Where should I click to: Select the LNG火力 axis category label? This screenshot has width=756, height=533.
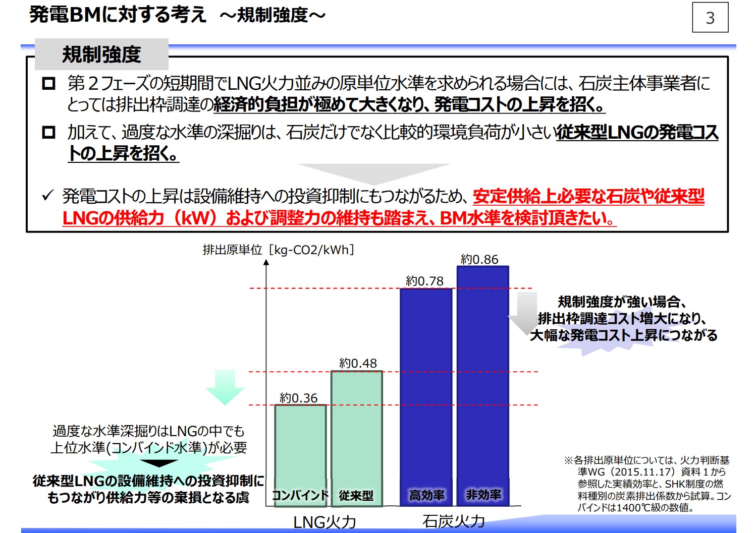(x=325, y=521)
